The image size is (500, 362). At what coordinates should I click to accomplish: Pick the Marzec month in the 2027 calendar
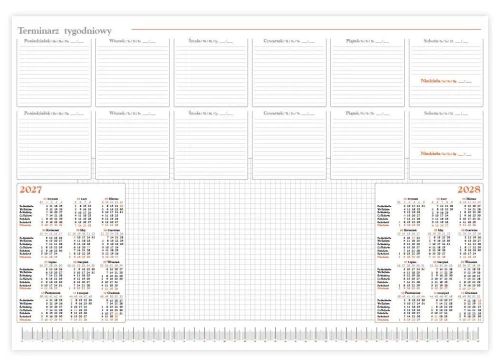112,212
